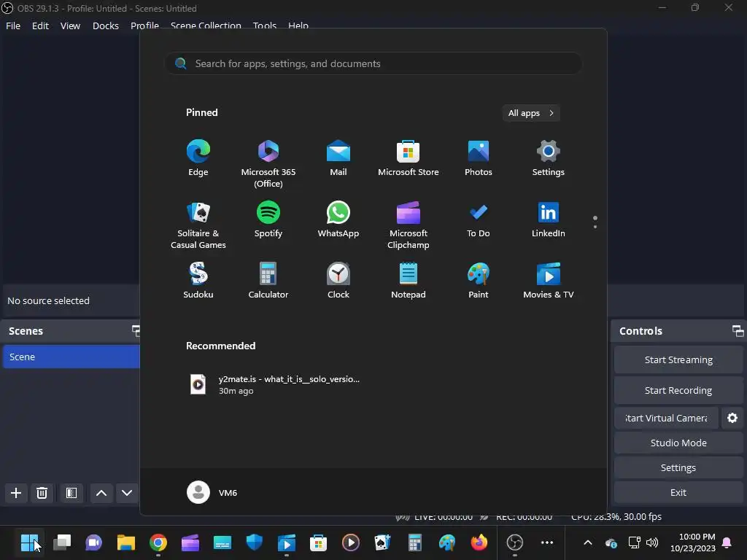Open LinkedIn pinned app
The height and width of the screenshot is (560, 747).
[549, 219]
